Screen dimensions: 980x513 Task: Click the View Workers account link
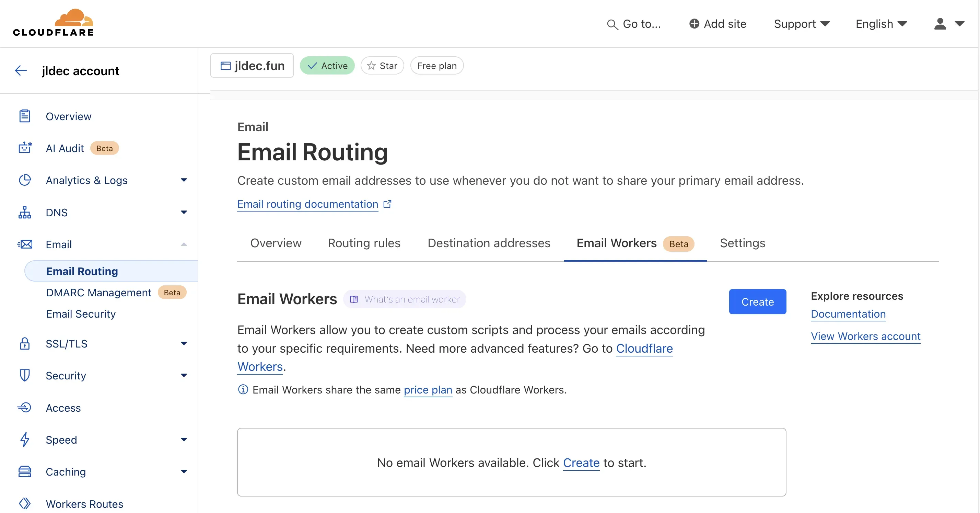click(865, 336)
